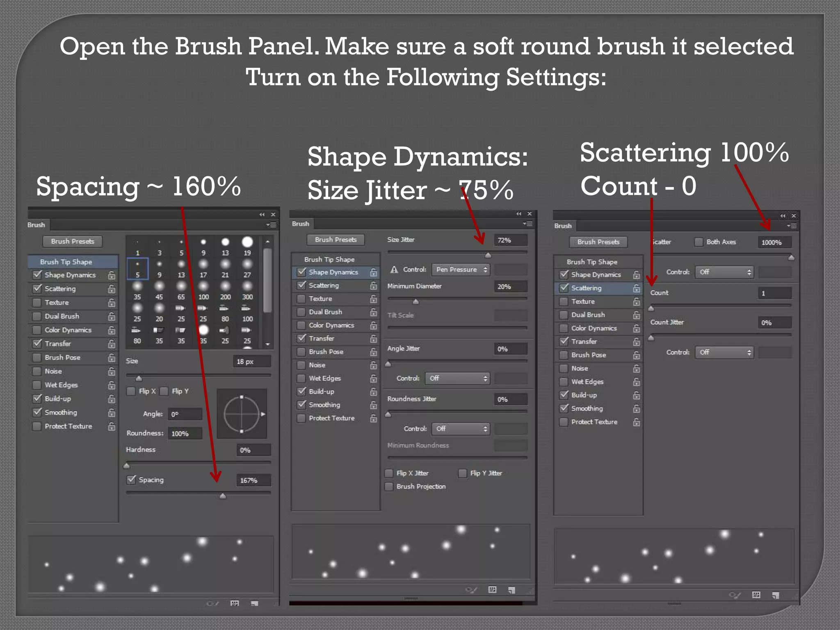This screenshot has width=840, height=630.
Task: Click down arrow of brush tip list scrollbar
Action: pos(267,345)
